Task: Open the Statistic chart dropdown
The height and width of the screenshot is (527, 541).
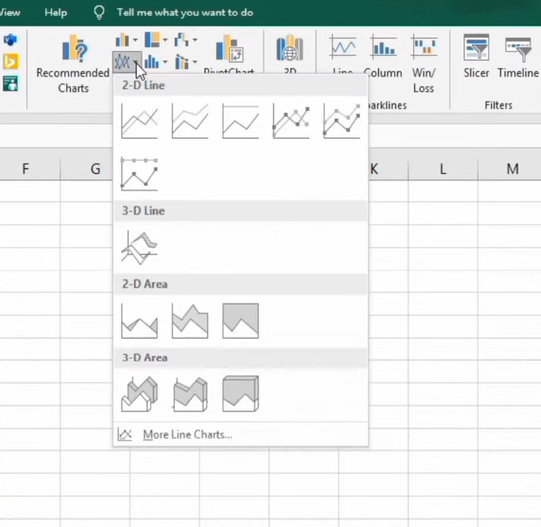Action: tap(156, 62)
